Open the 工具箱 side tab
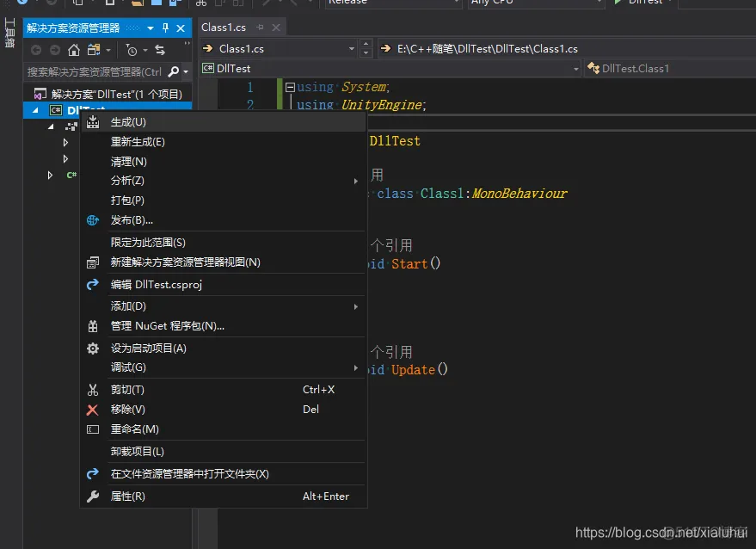Viewport: 756px width, 549px height. point(10,34)
